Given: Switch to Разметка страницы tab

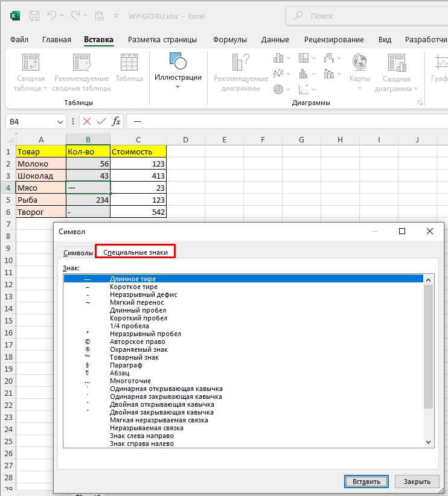Looking at the screenshot, I should click(x=162, y=40).
